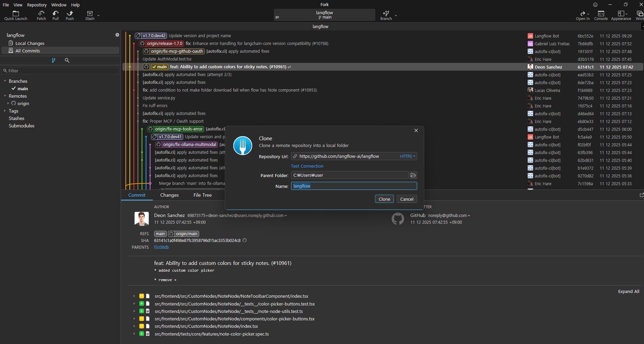Screen dimensions: 644x344
Task: Click the Test Connection link
Action: click(307, 166)
